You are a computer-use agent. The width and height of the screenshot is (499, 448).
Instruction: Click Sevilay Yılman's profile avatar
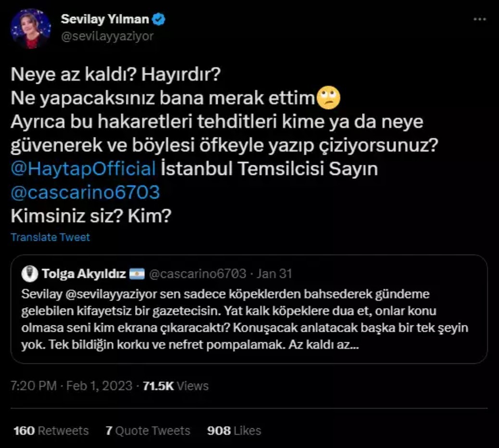point(31,28)
